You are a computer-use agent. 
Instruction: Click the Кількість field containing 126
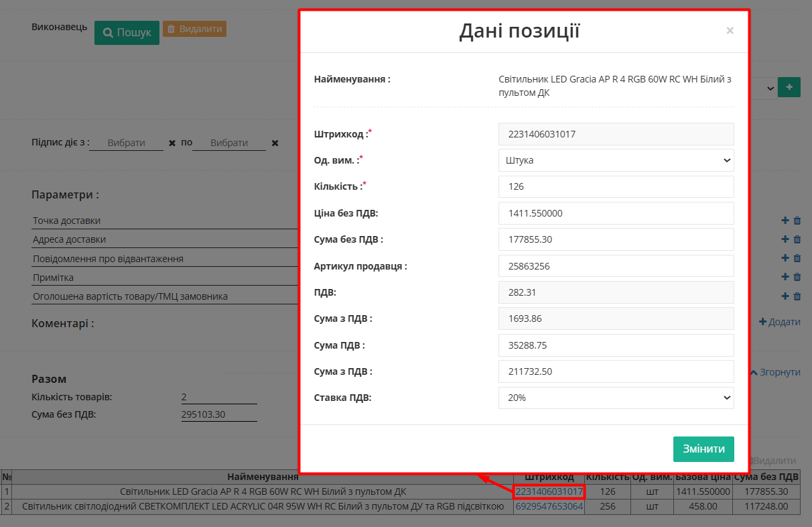pos(616,186)
